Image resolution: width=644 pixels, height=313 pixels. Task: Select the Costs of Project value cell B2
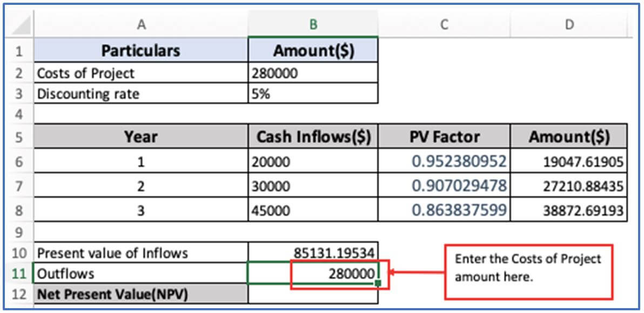(313, 72)
